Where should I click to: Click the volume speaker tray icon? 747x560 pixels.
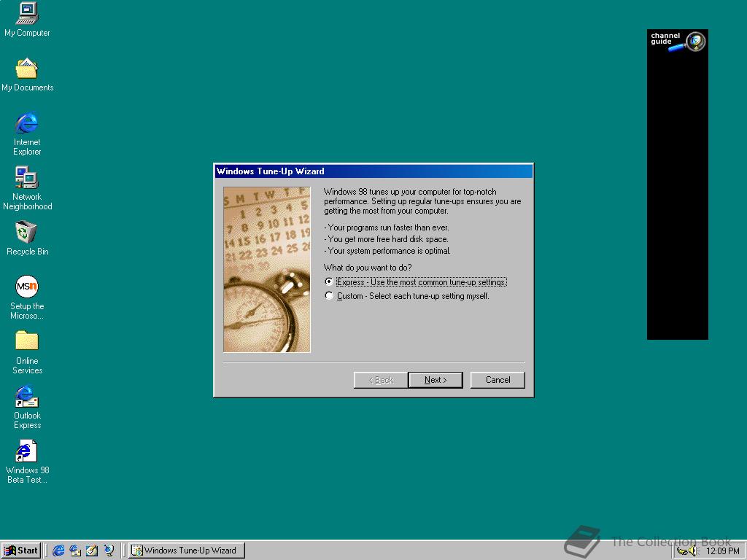[693, 551]
